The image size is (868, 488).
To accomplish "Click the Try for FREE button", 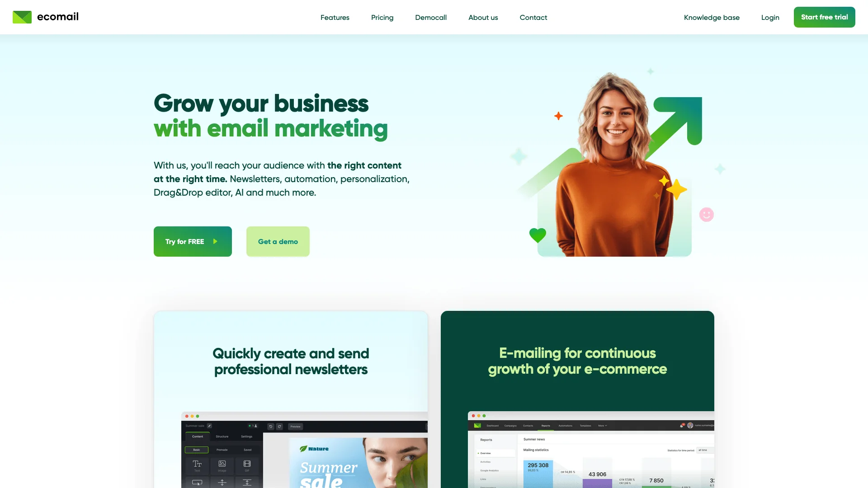I will tap(192, 241).
